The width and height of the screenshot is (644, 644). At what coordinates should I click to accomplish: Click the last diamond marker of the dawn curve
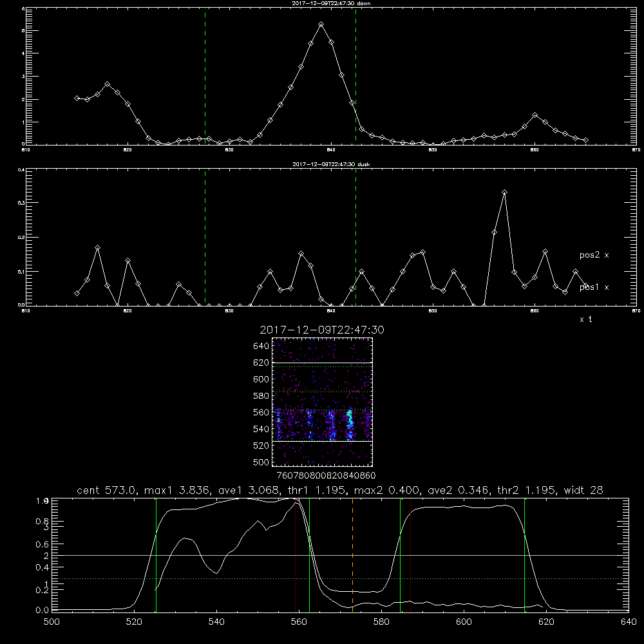pos(585,140)
